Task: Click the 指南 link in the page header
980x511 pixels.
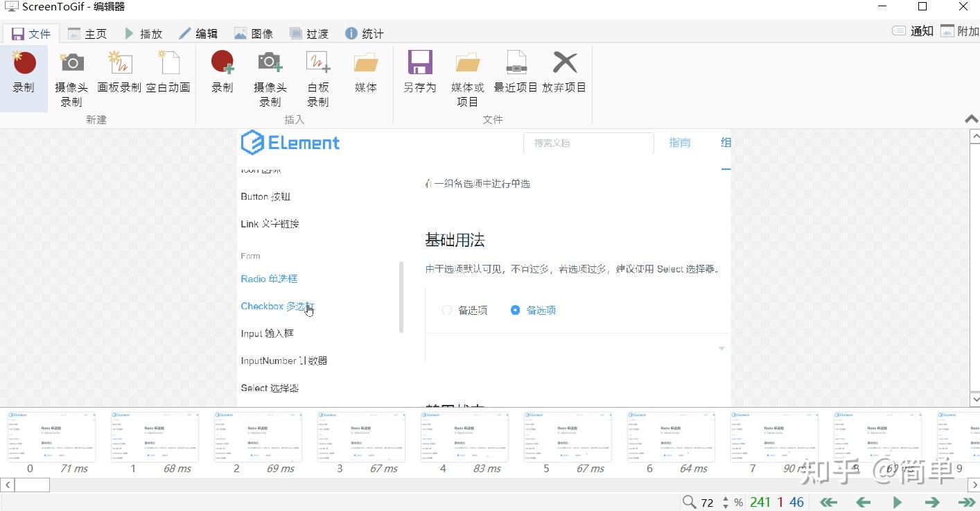Action: [680, 142]
